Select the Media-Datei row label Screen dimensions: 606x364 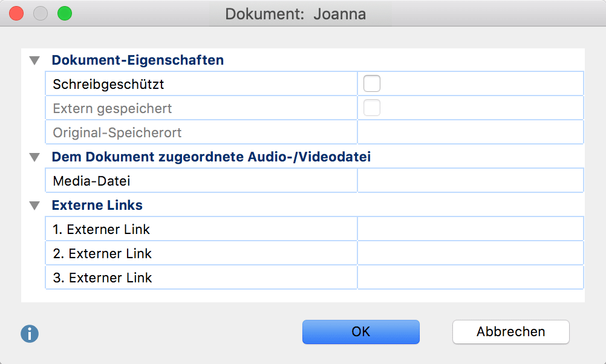coord(91,181)
